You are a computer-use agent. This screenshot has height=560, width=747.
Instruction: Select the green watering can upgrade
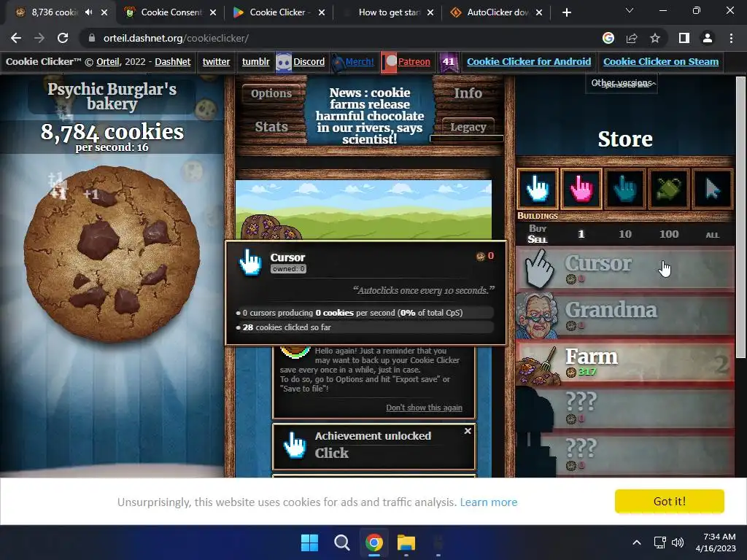pyautogui.click(x=669, y=189)
